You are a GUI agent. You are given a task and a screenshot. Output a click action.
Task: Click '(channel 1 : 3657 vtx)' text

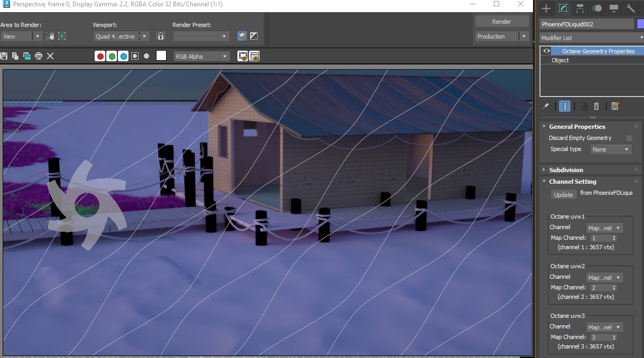coord(586,247)
